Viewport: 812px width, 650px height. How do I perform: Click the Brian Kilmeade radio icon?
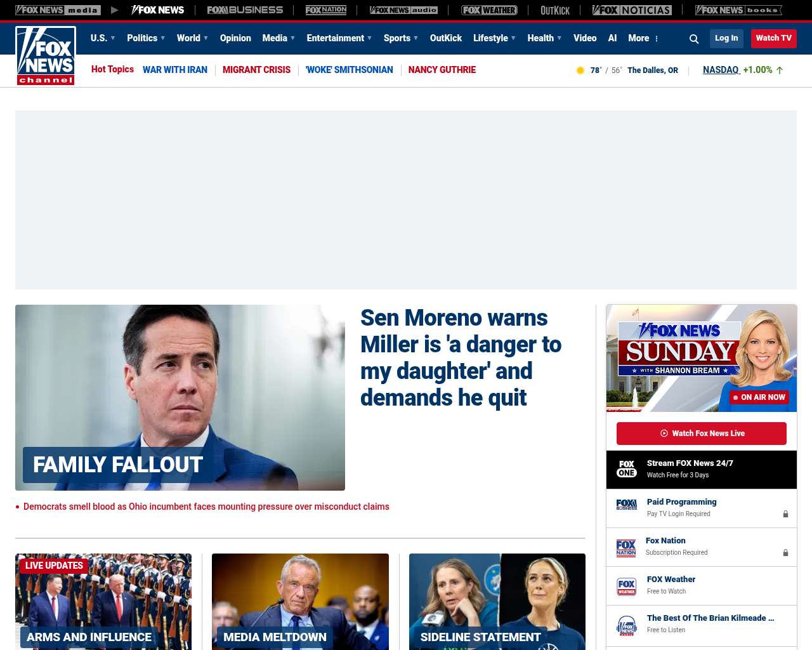point(627,625)
